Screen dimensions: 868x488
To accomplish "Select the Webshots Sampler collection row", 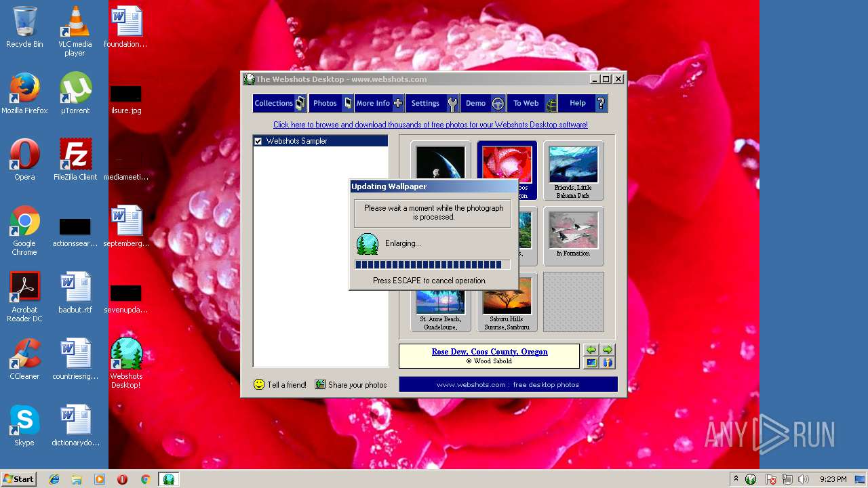I will [x=321, y=141].
